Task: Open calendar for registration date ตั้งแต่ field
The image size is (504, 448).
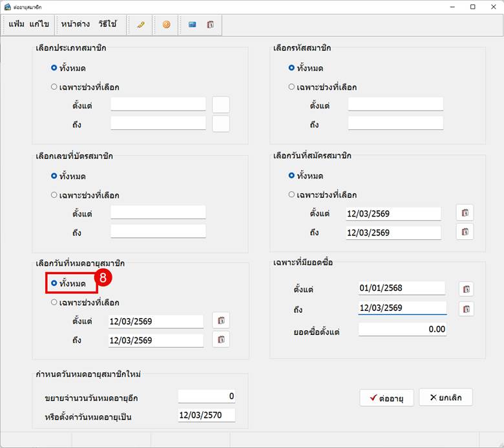Action: click(x=465, y=213)
